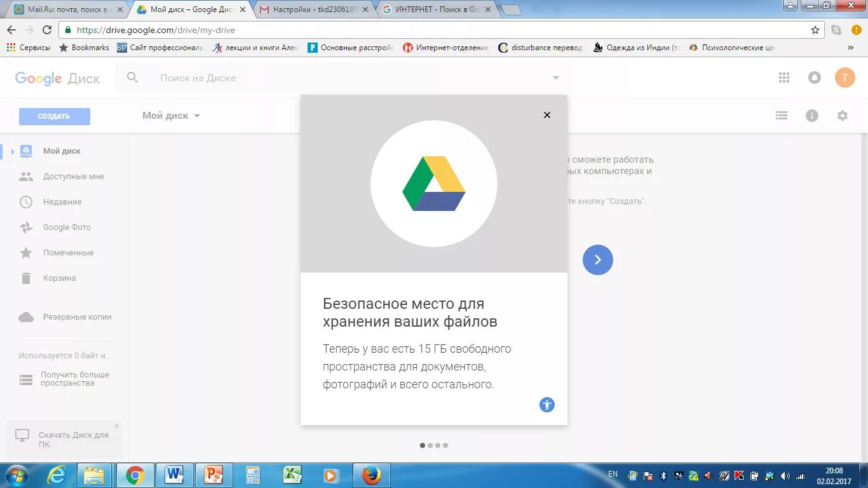Launch Excel from the taskbar
The height and width of the screenshot is (488, 868).
(293, 474)
